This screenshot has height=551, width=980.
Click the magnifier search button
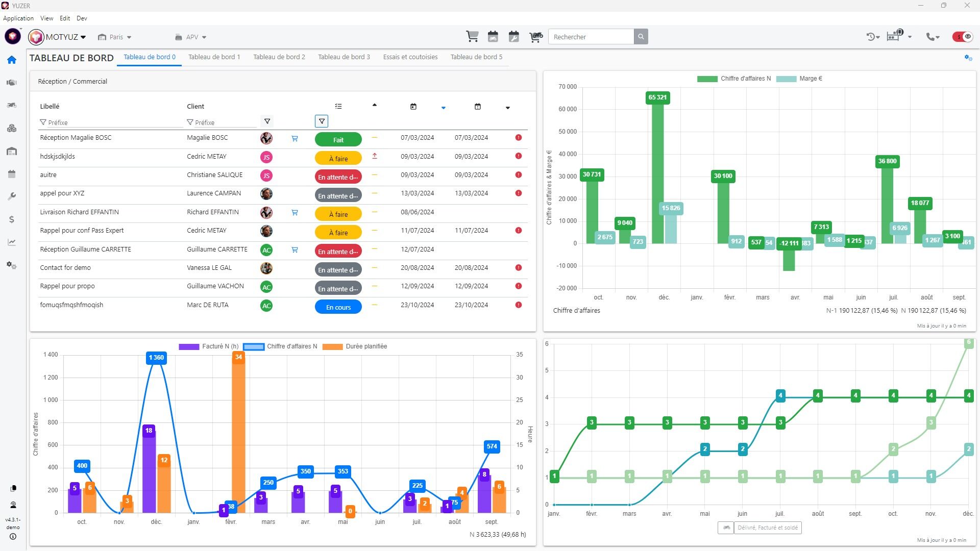pyautogui.click(x=641, y=37)
